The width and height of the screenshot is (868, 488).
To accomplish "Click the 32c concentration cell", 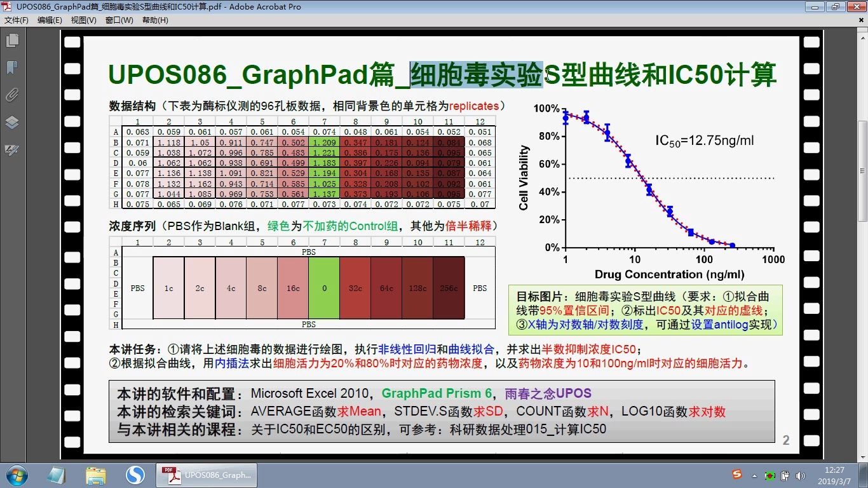I will 356,288.
